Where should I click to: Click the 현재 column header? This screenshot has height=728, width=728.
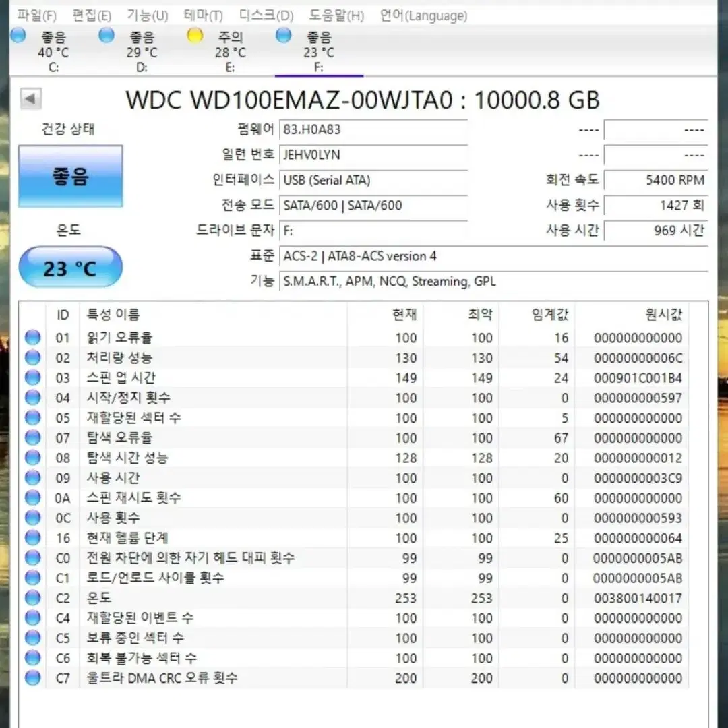385,315
